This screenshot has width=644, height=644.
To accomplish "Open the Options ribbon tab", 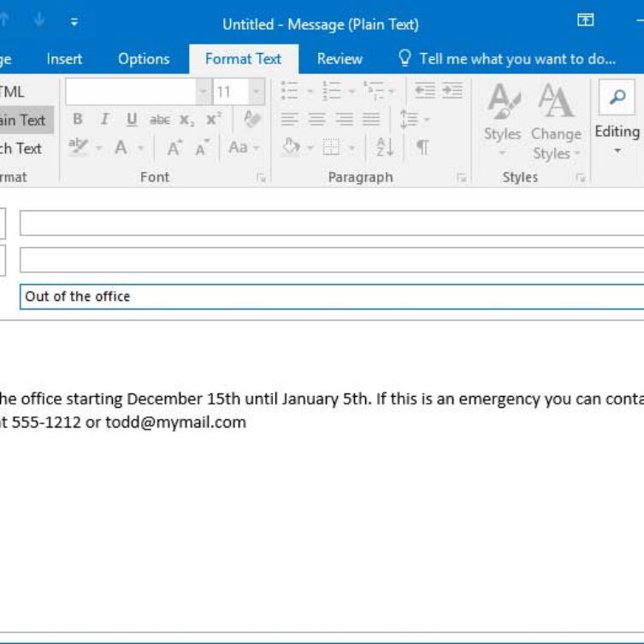I will [144, 59].
